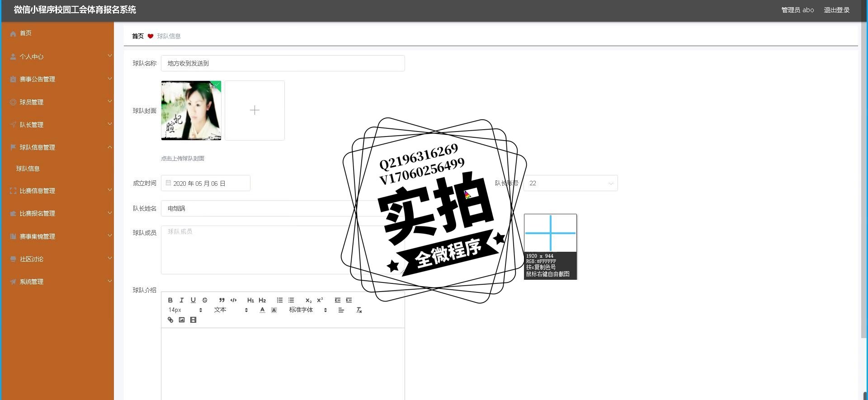Expand 赛事公告管理 sidebar menu
Viewport: 868px width, 400px height.
(57, 79)
